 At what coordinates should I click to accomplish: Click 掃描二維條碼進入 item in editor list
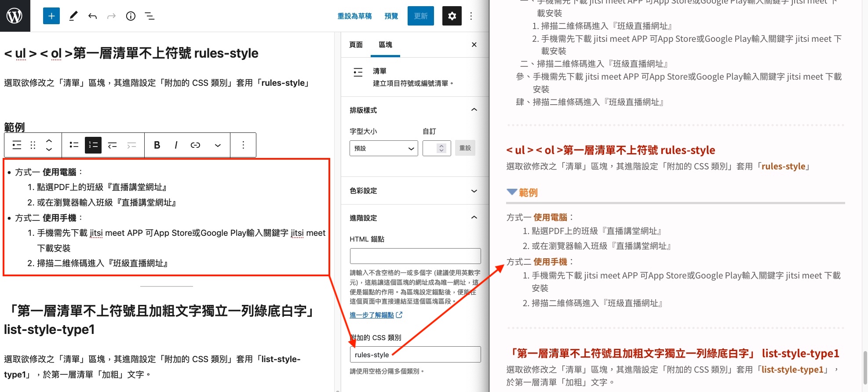tap(102, 263)
